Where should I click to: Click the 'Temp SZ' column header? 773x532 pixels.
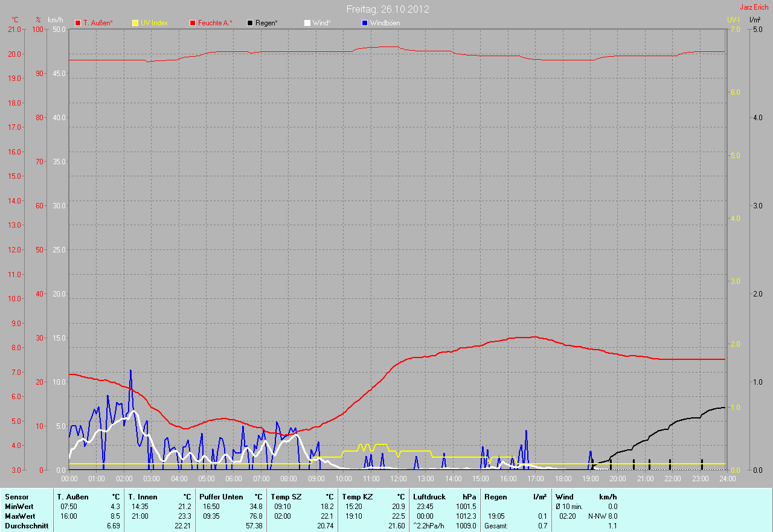[x=286, y=496]
